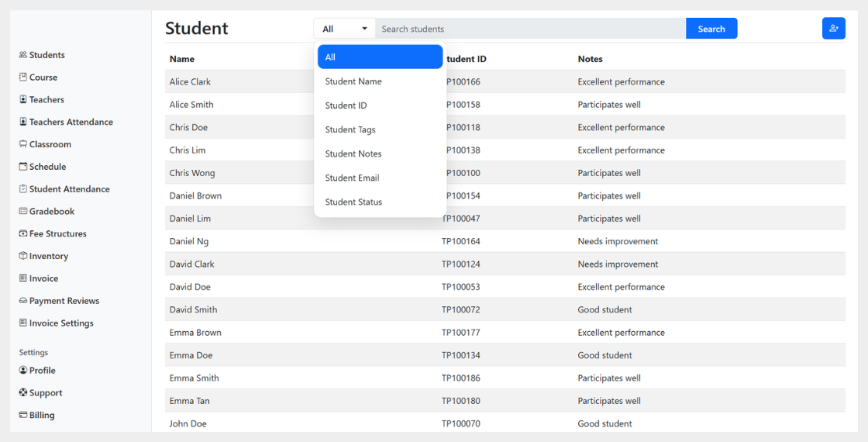Open Billing settings page

(x=42, y=415)
